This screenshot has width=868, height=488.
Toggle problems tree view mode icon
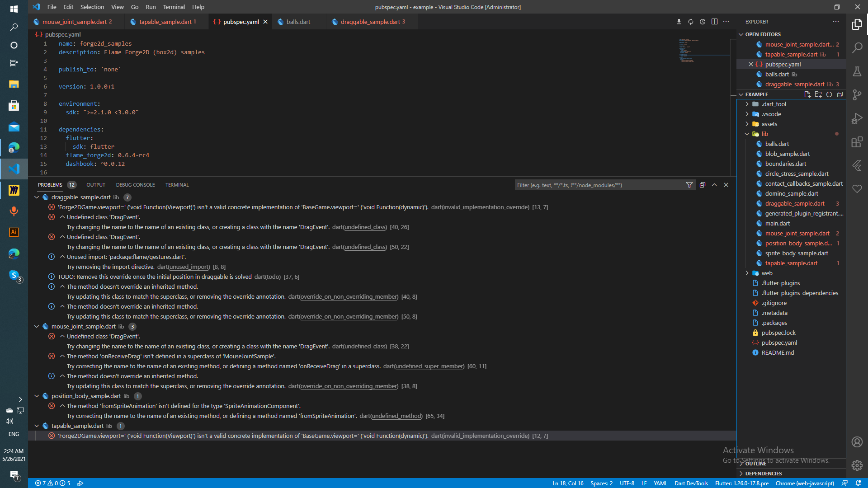pyautogui.click(x=702, y=185)
